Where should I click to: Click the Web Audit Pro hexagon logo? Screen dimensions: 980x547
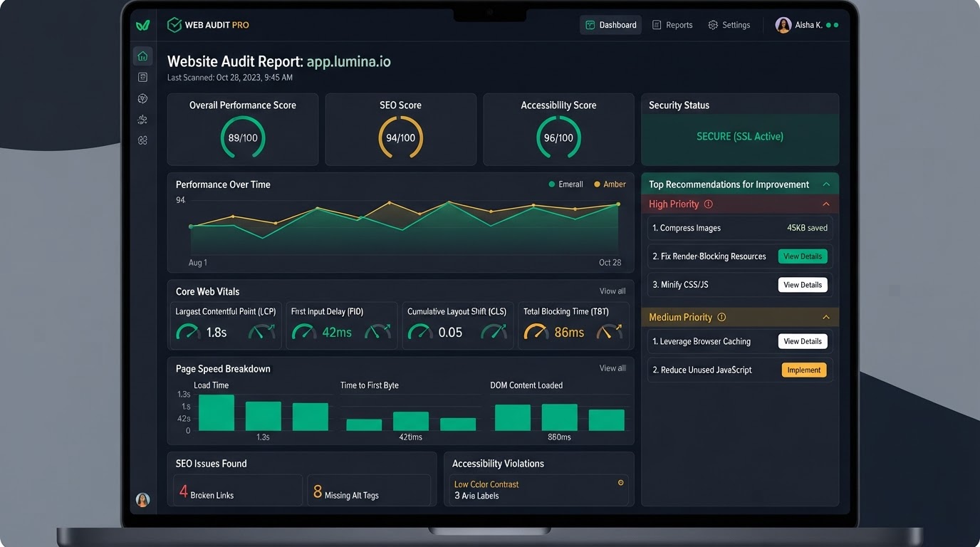(174, 25)
